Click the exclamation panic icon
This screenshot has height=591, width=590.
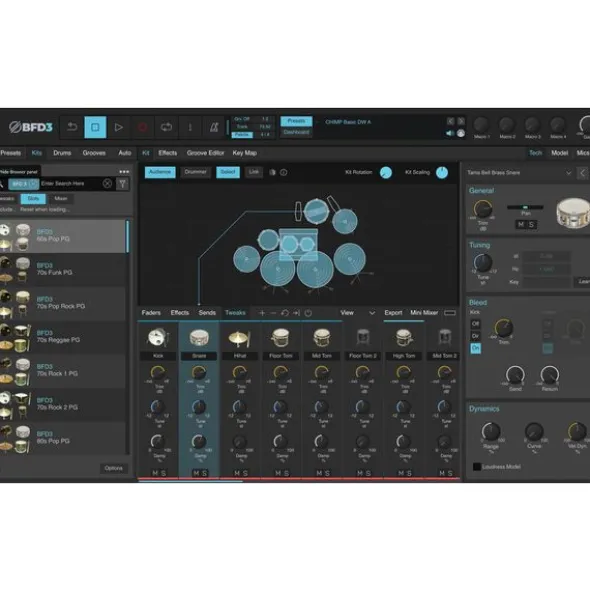click(x=190, y=127)
